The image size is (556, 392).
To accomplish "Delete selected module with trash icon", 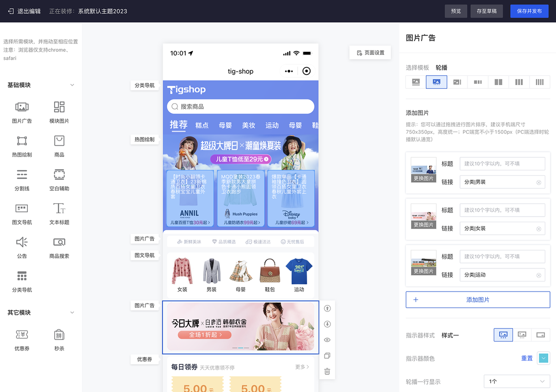I will (327, 371).
